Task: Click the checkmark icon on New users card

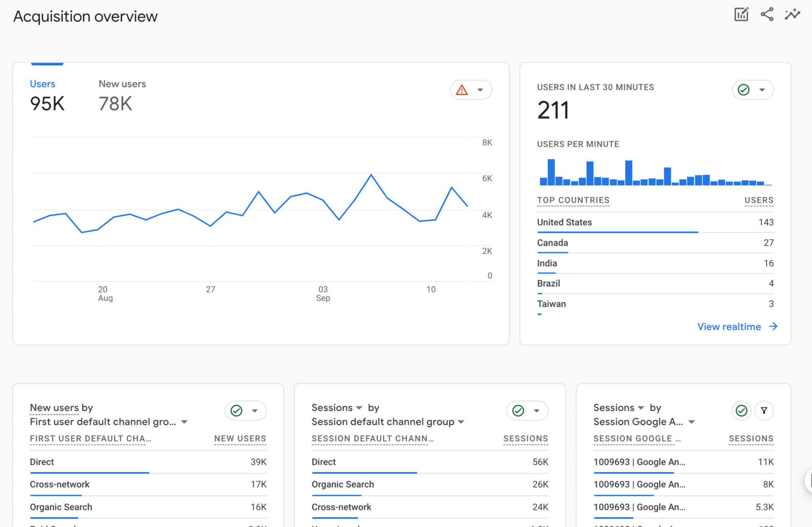Action: point(237,411)
